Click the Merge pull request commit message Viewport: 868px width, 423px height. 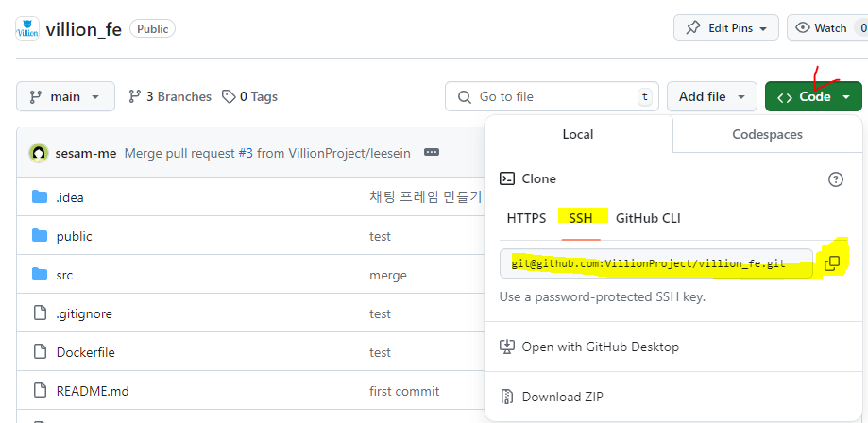tap(267, 153)
